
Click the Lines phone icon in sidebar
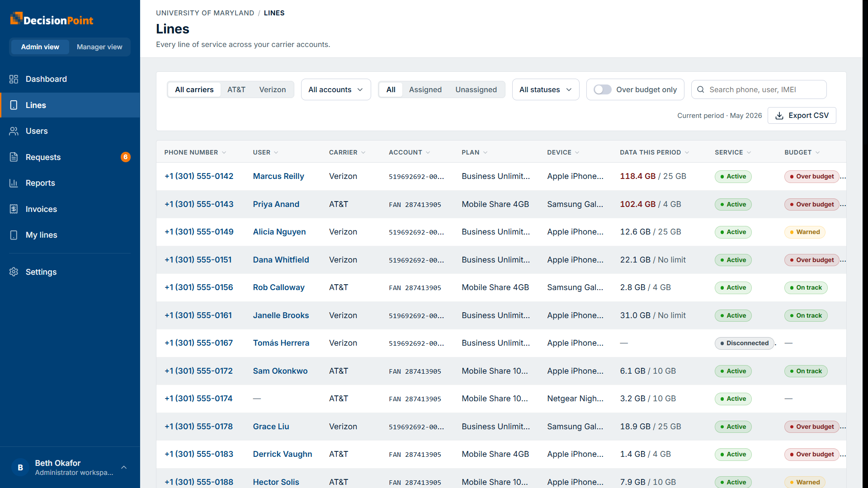[14, 105]
